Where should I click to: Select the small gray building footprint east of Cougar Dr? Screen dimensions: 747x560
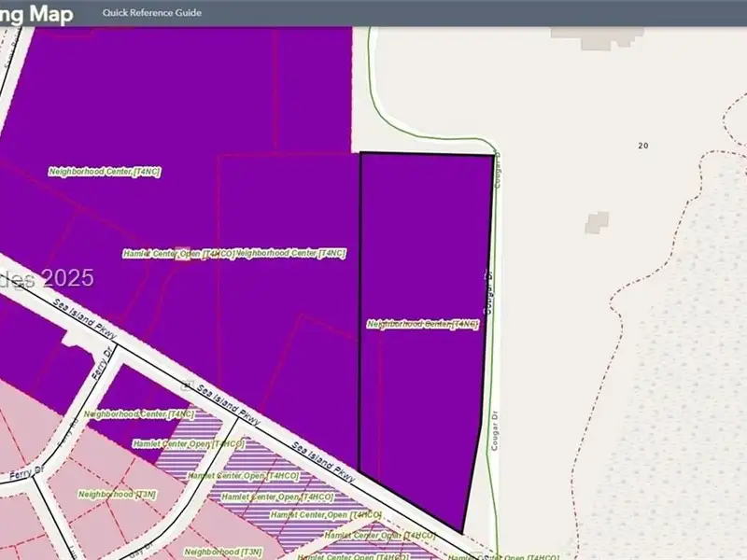[597, 222]
